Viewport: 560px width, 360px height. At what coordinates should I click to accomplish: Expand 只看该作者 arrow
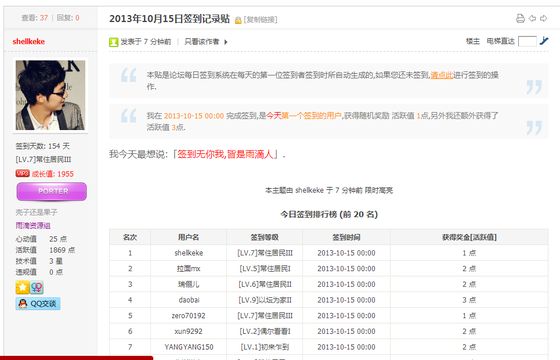click(226, 42)
